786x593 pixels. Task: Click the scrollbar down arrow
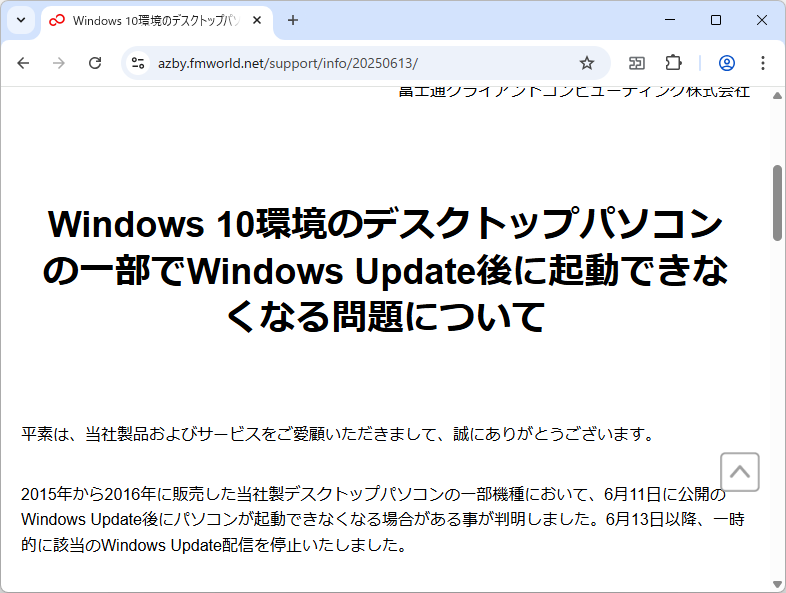click(x=777, y=584)
